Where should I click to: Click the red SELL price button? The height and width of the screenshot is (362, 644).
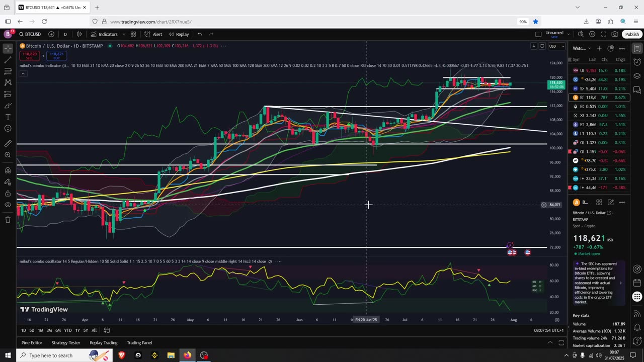(30, 55)
